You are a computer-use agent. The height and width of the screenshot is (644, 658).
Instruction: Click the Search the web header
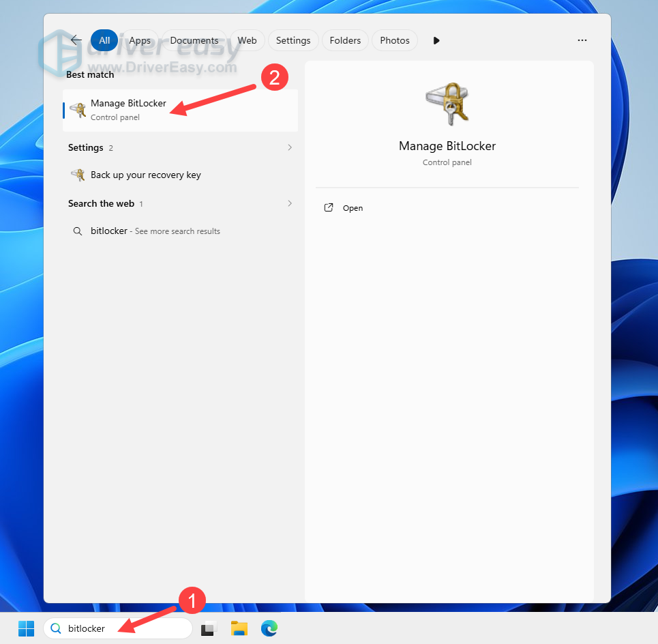[x=101, y=203]
